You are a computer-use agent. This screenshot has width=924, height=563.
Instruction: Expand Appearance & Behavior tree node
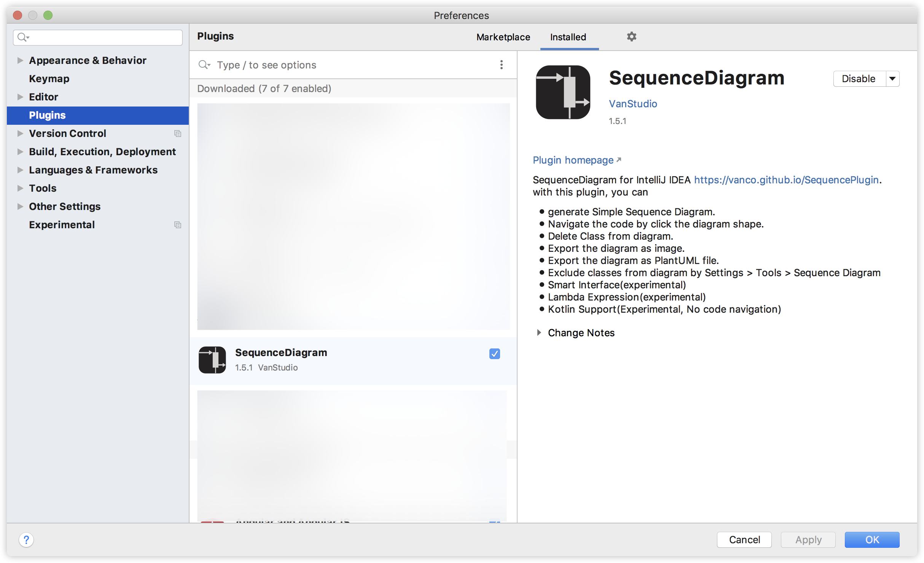point(20,60)
